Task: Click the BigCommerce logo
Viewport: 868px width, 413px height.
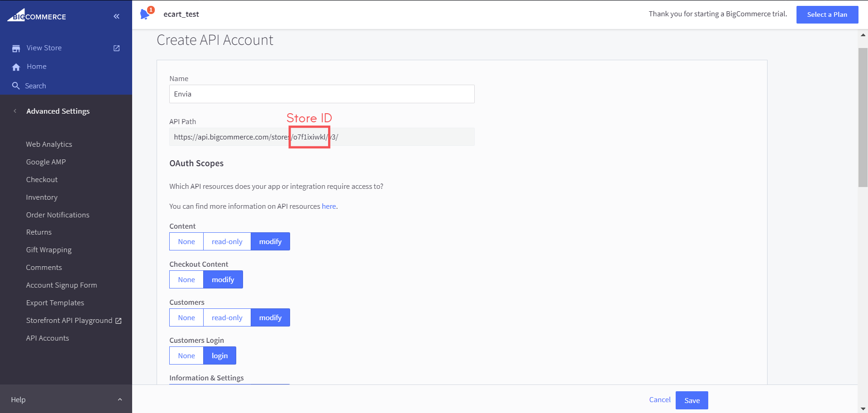Action: [x=37, y=15]
